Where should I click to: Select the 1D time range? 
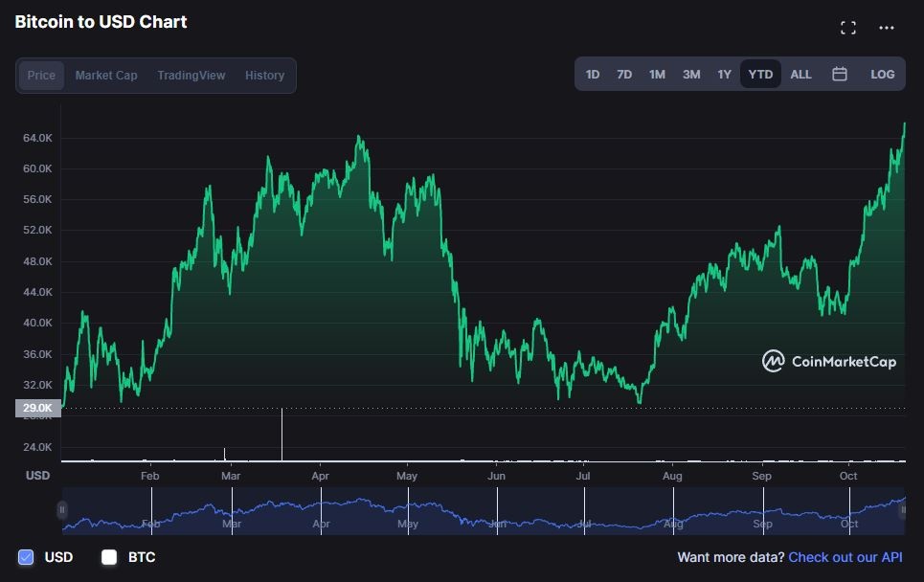point(593,75)
